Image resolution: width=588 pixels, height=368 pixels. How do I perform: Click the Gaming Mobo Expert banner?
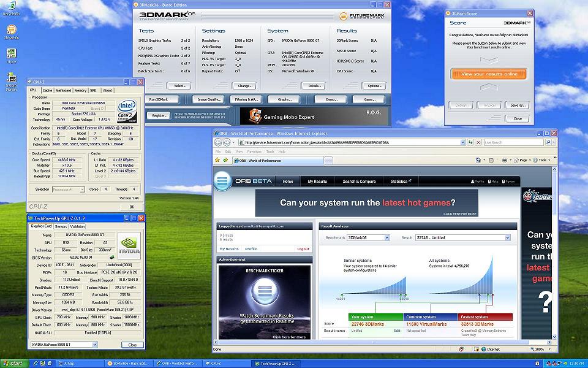[x=314, y=116]
